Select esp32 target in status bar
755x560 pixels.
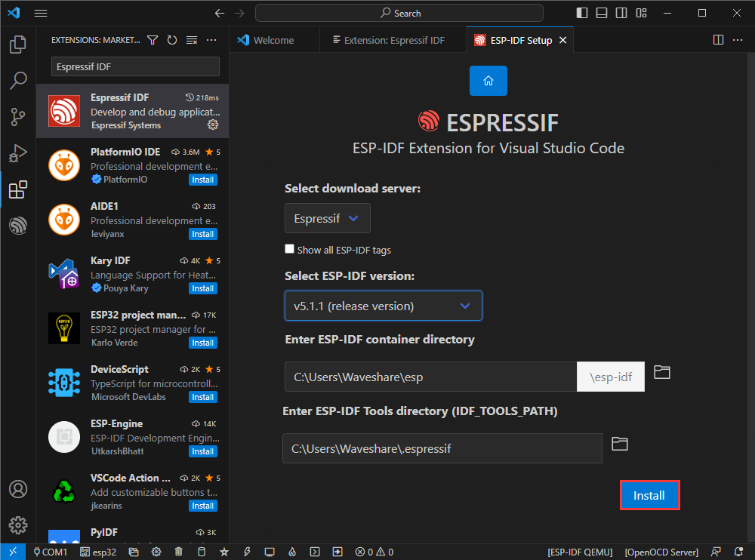tap(97, 552)
